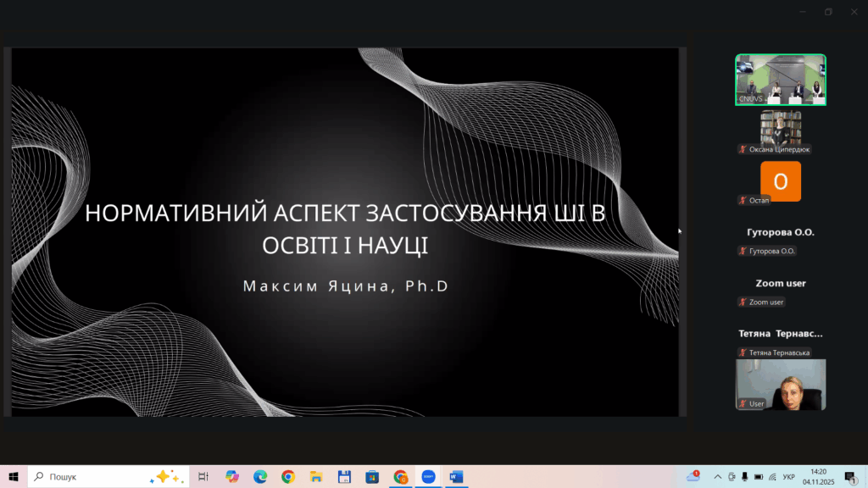
Task: Open the notification center icon
Action: 851,477
